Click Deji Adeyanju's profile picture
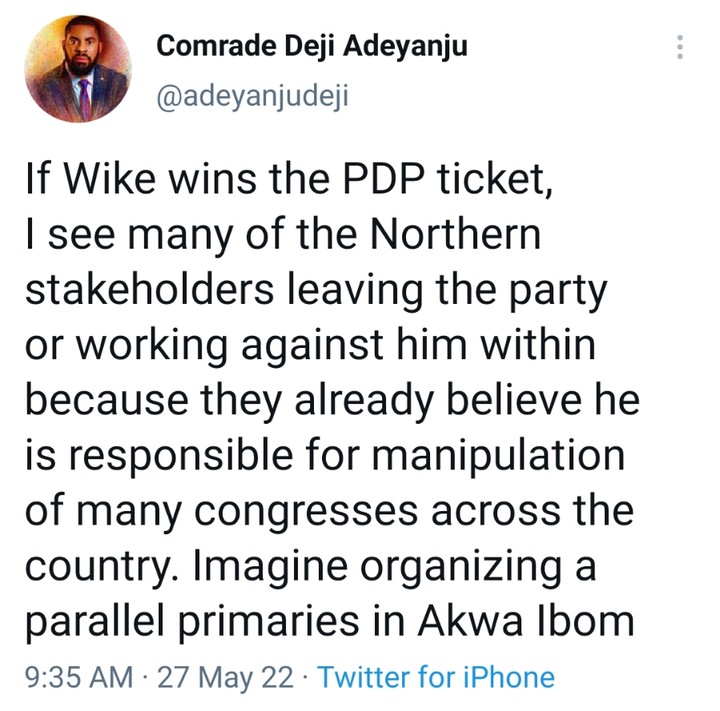 [78, 68]
